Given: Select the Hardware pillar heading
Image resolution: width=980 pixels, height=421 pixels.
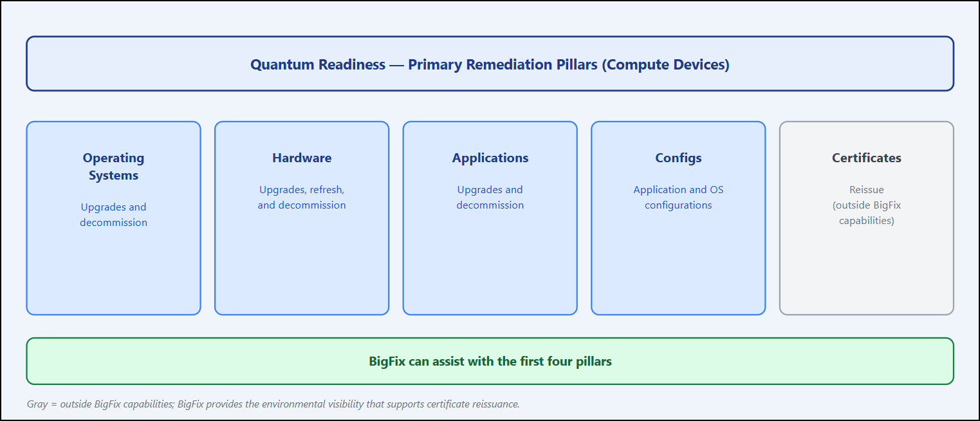Looking at the screenshot, I should [x=302, y=158].
